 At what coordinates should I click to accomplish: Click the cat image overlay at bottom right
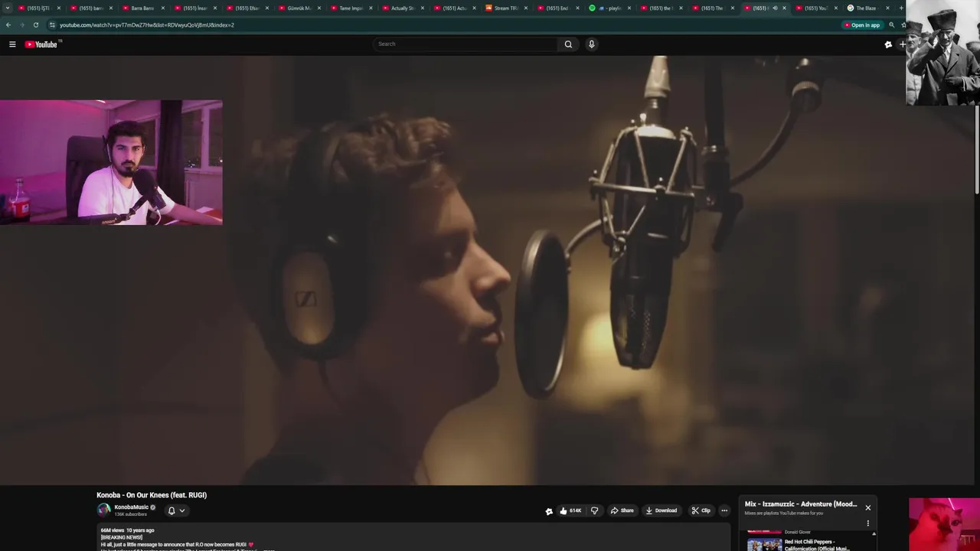click(944, 524)
